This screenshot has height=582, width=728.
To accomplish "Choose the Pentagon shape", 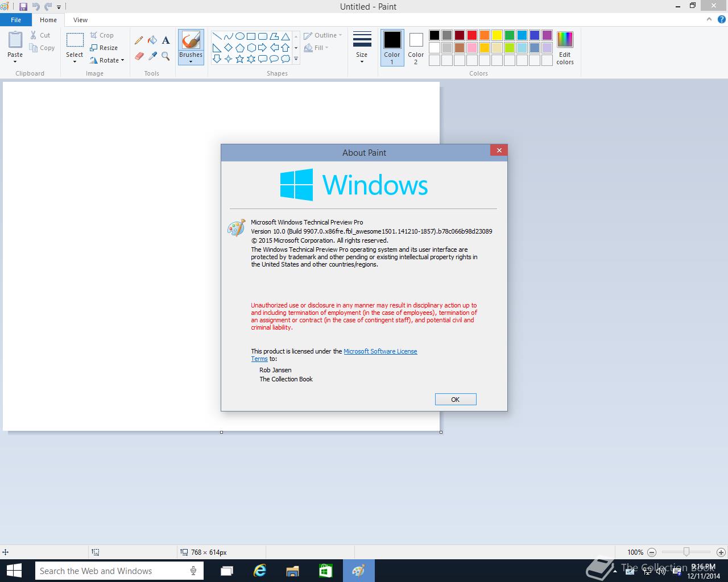I will point(239,47).
